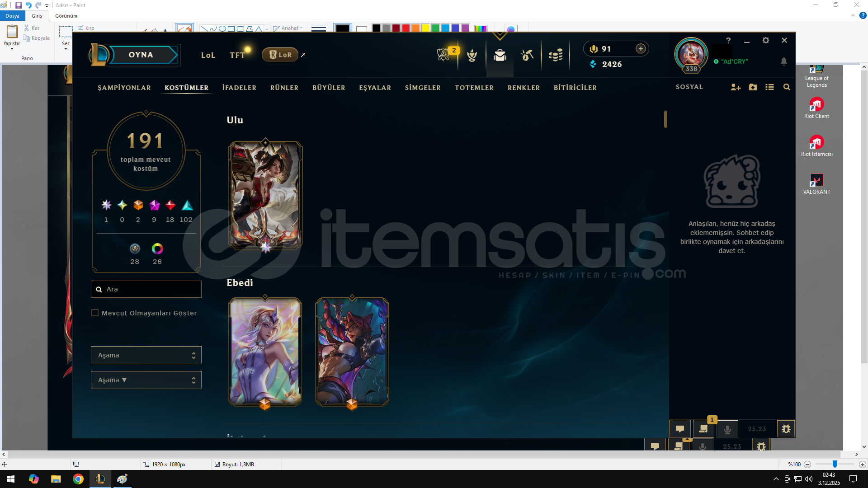Screen dimensions: 868x488
Task: Pick the red color swatch in Paint
Action: click(406, 28)
